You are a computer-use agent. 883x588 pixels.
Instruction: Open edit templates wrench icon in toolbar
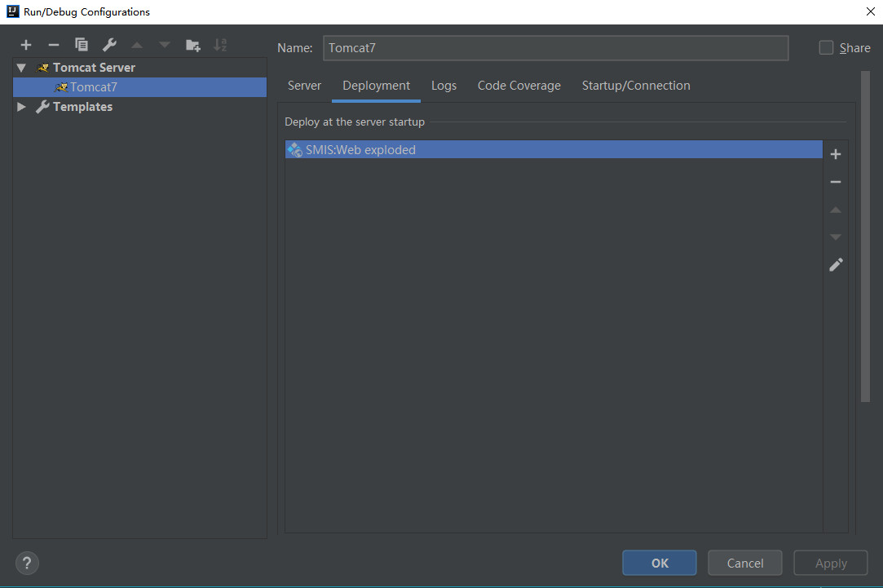[109, 45]
